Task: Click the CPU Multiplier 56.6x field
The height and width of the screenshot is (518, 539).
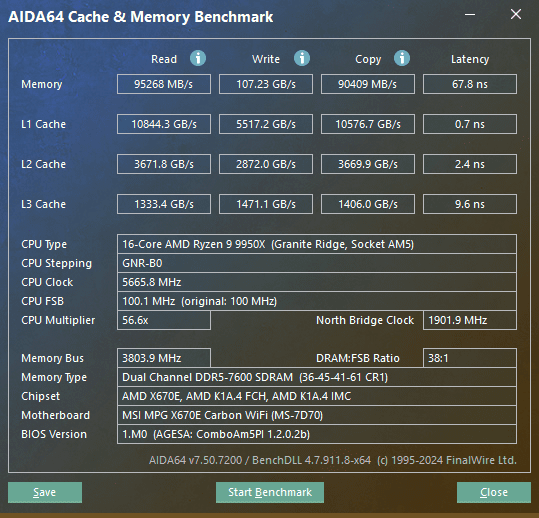Action: click(x=164, y=320)
